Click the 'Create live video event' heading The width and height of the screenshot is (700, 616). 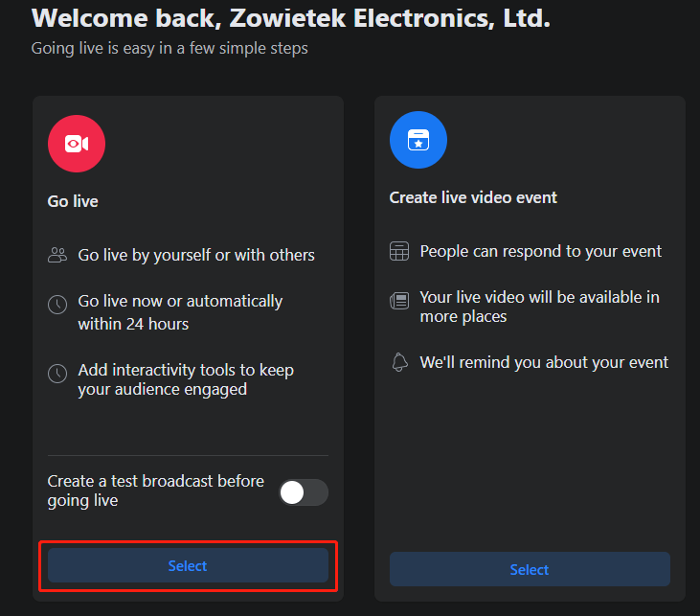(473, 197)
